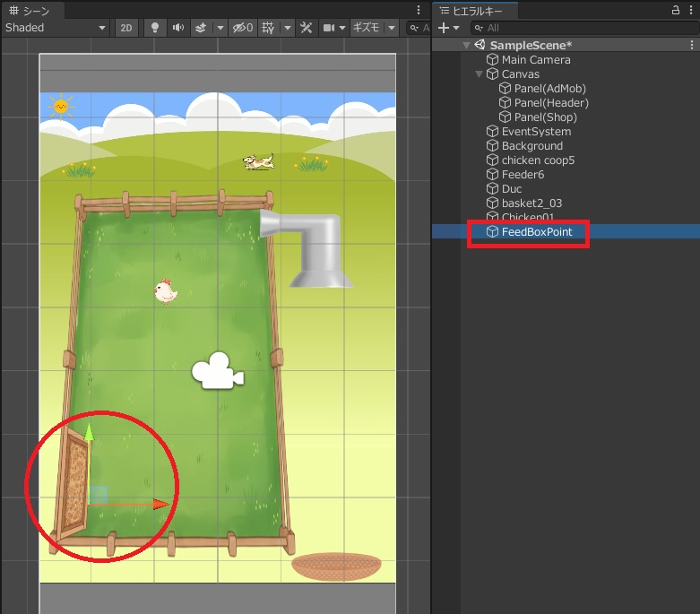The image size is (700, 614).
Task: Open the Hierarchy panel three-dot menu
Action: (x=690, y=10)
